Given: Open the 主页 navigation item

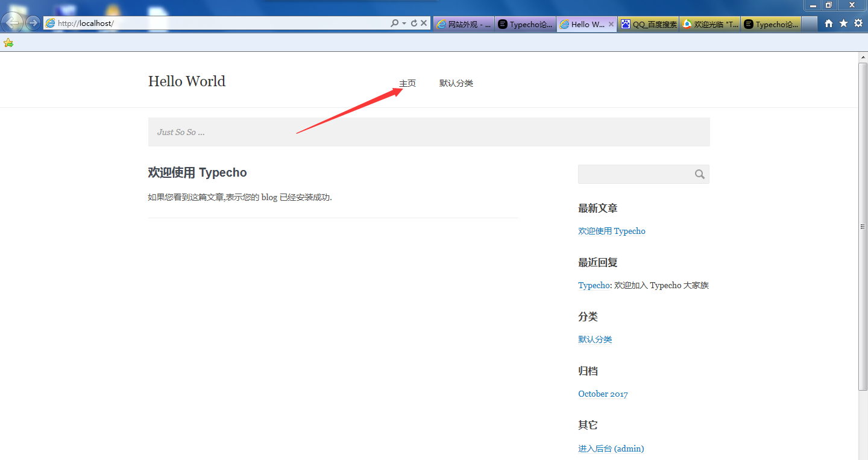Looking at the screenshot, I should (x=407, y=83).
